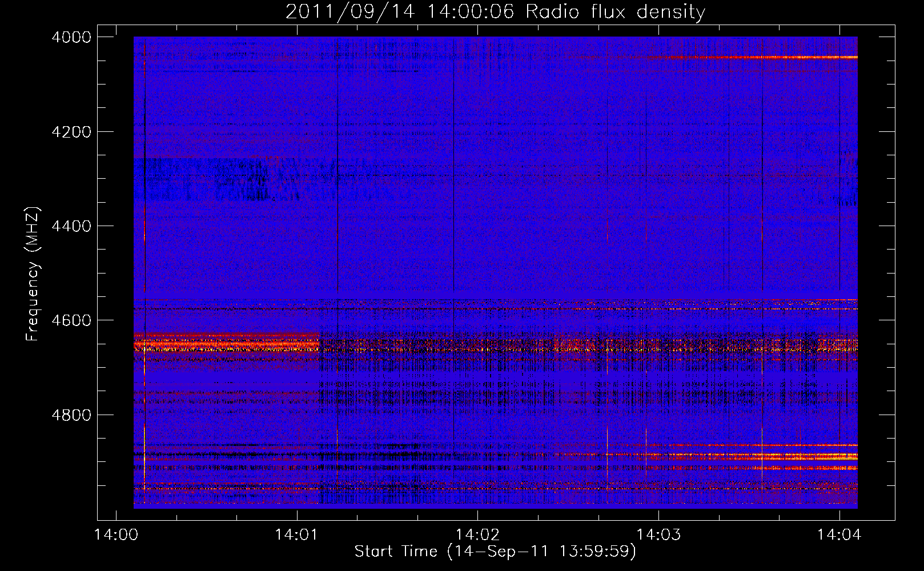Select the 4000 frequency tick label
This screenshot has height=571, width=924.
pos(71,37)
